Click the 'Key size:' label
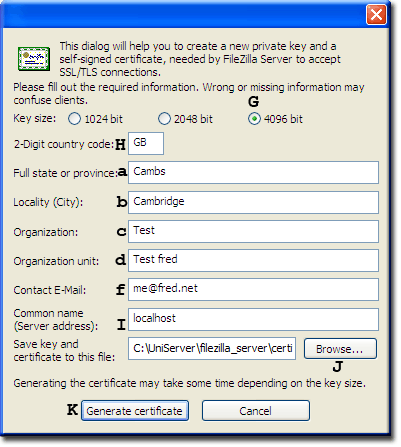 coord(35,118)
